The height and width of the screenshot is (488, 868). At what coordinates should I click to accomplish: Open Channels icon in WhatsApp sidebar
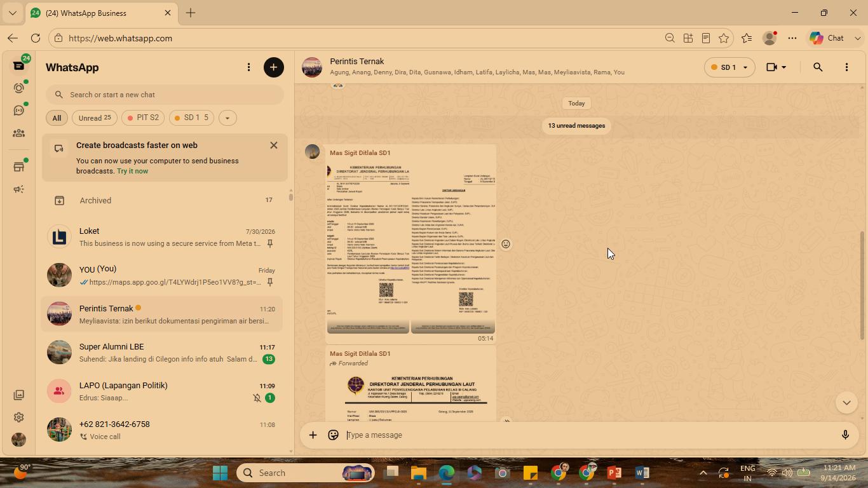19,111
